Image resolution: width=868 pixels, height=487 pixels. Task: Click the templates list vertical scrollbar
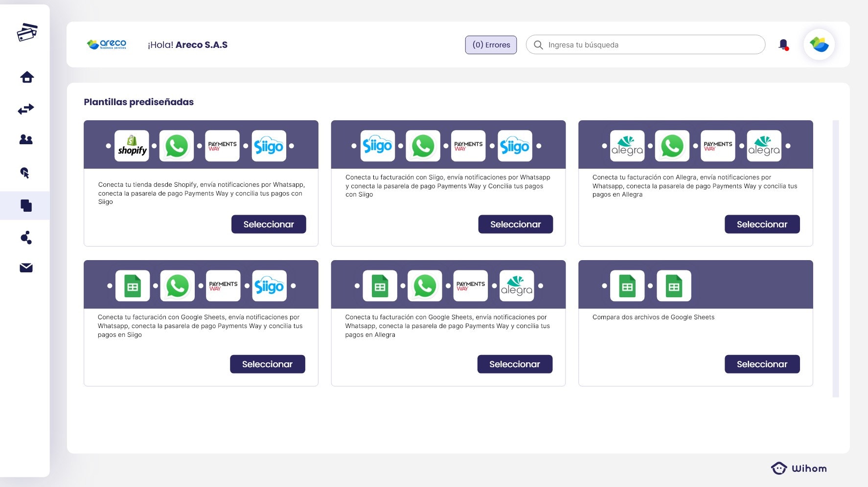pyautogui.click(x=836, y=258)
